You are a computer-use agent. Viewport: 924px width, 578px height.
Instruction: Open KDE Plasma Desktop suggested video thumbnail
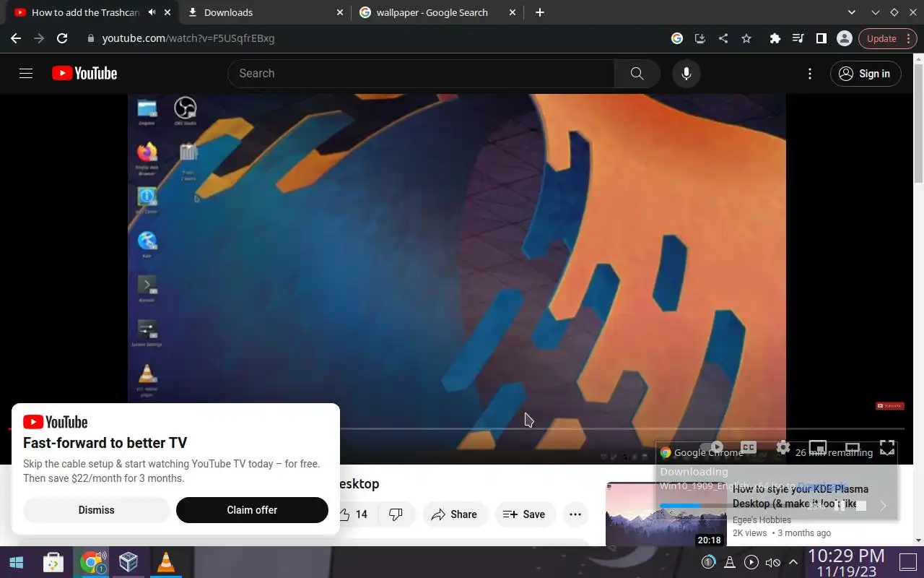666,514
